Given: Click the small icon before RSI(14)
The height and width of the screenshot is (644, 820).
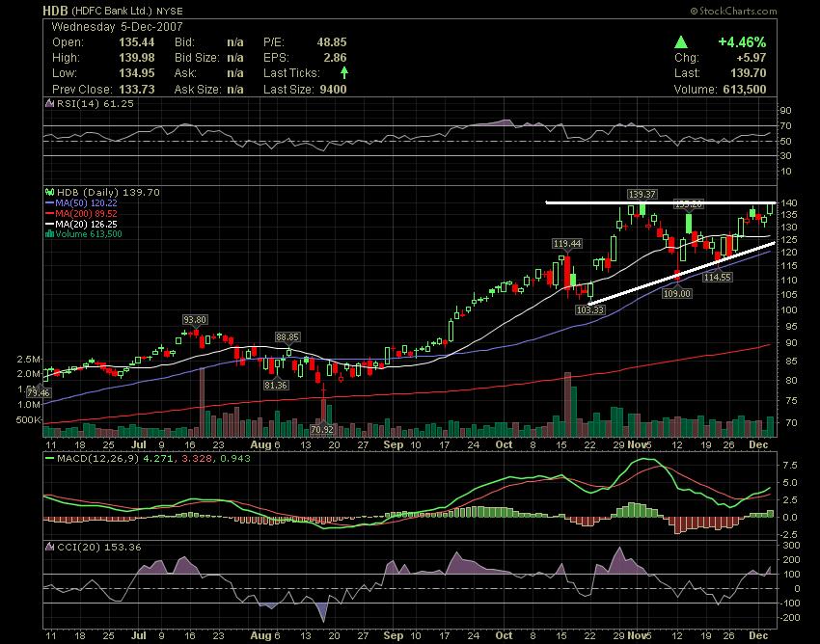Looking at the screenshot, I should (49, 103).
